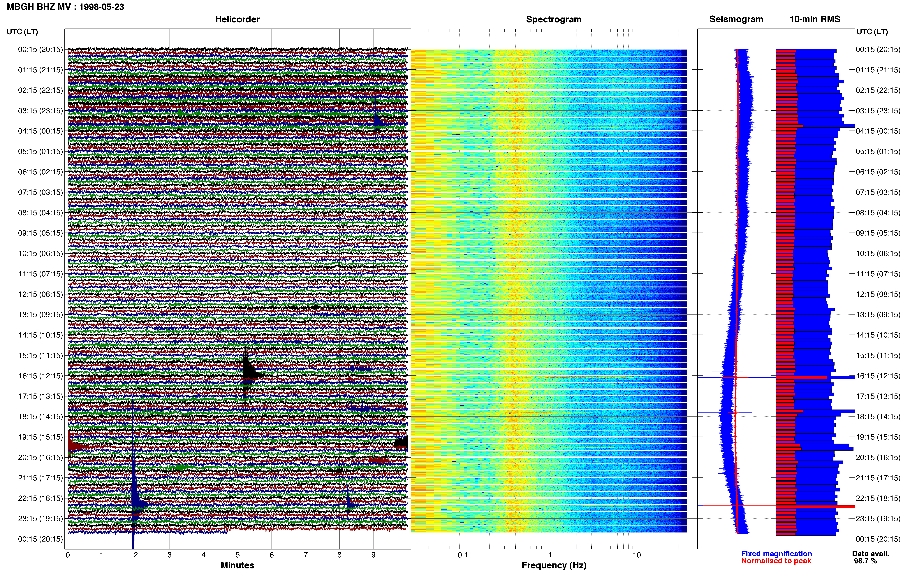Click "19:15 (15:15)" on the RMS time axis
This screenshot has width=924, height=578.
pos(878,437)
